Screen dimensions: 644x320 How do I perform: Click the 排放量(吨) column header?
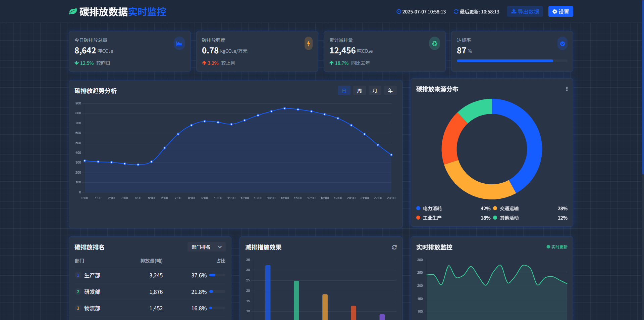click(151, 261)
